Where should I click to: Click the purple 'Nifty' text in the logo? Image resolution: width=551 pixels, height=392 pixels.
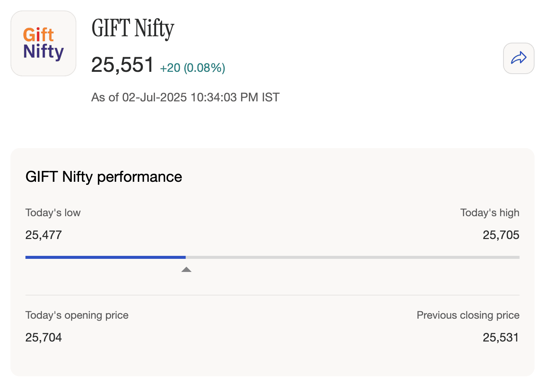(43, 52)
